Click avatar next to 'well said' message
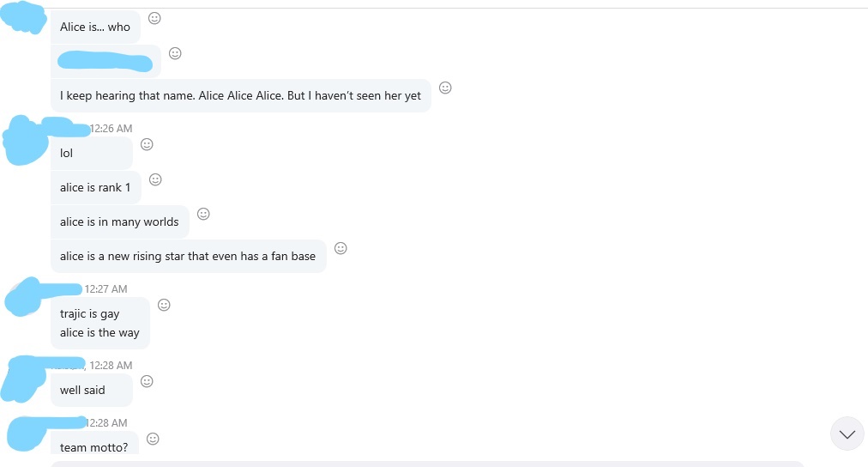Viewport: 868px width, 467px height. (x=23, y=379)
